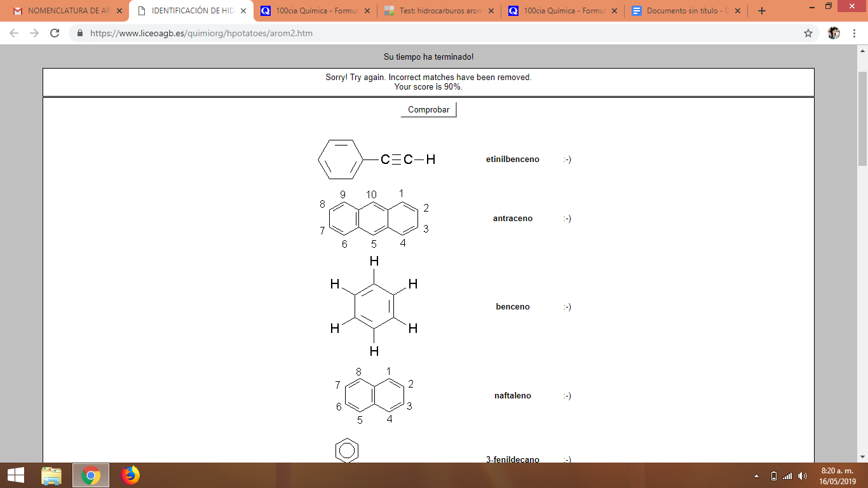Close the second 100cia Química tab
Viewport: 868px width, 488px height.
pos(614,11)
